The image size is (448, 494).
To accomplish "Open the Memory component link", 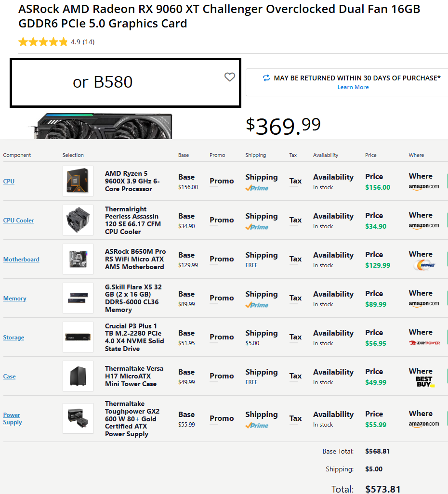I will [15, 299].
